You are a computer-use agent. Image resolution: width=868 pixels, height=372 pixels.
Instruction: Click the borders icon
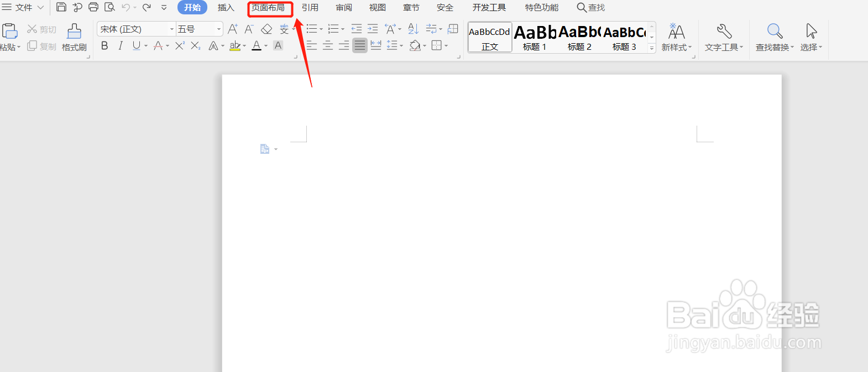click(437, 45)
